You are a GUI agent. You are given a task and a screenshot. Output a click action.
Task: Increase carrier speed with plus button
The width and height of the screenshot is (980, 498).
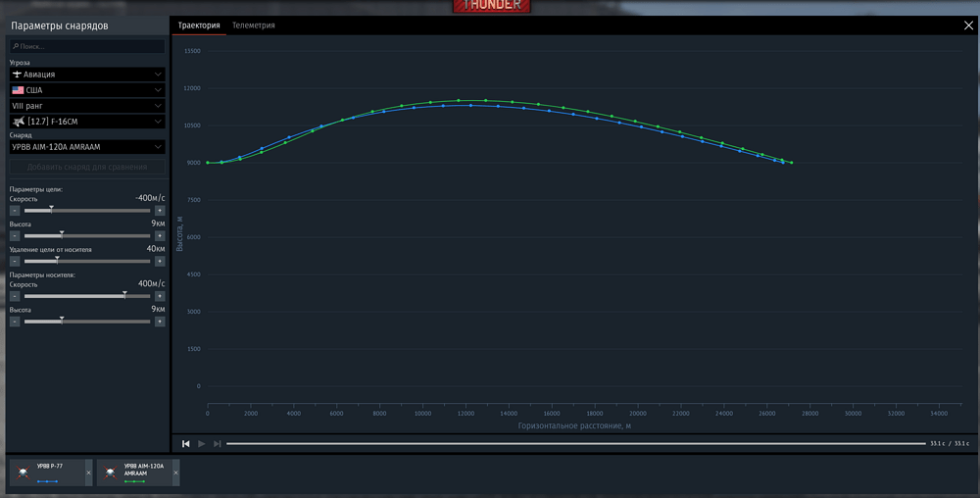(160, 296)
